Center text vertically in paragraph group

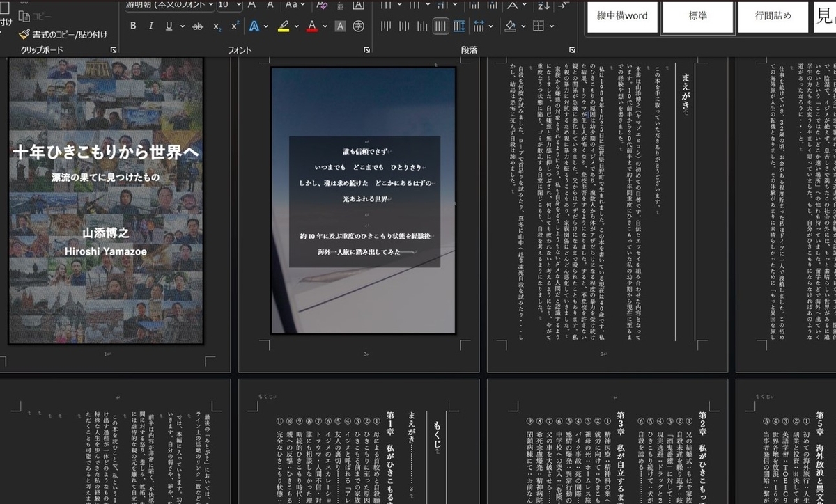point(405,26)
